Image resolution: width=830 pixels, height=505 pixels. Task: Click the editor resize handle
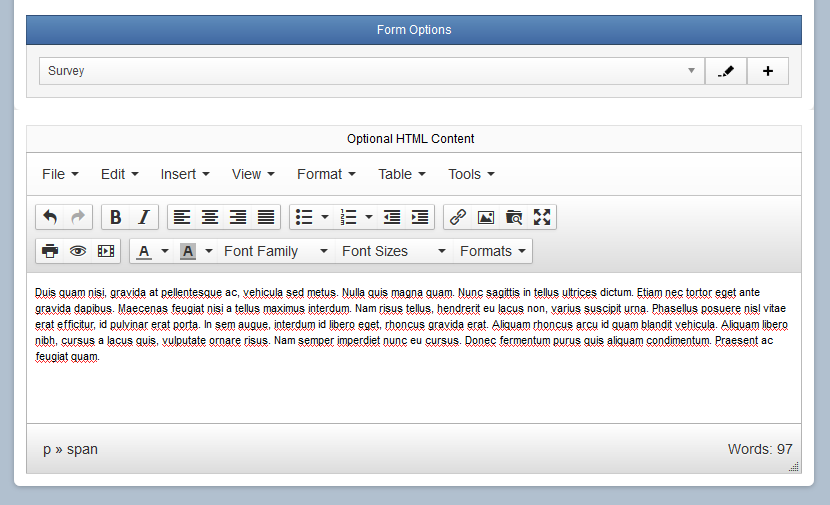pos(793,466)
